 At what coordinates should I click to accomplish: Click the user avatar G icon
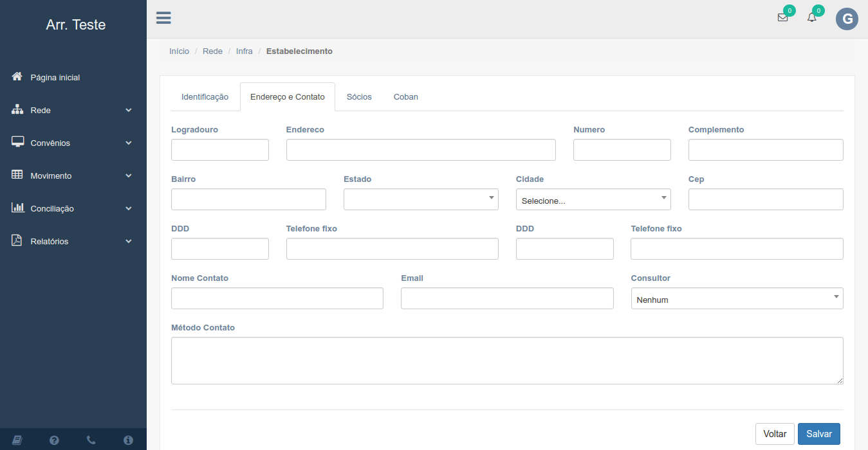[x=847, y=19]
